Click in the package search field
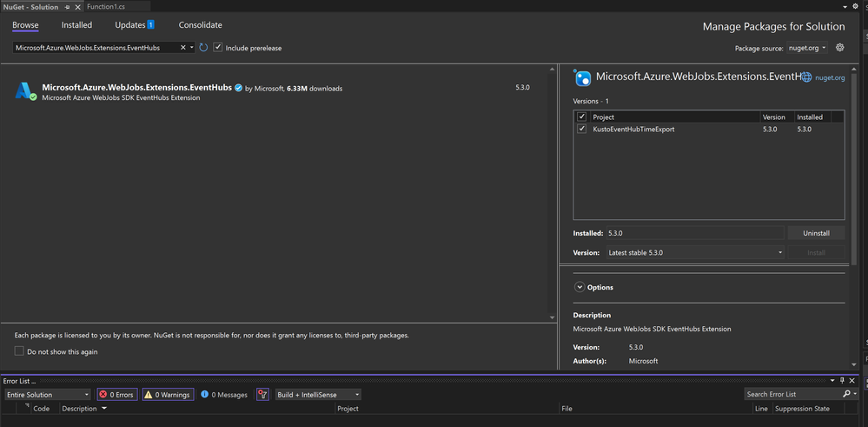The height and width of the screenshot is (427, 868). point(96,48)
